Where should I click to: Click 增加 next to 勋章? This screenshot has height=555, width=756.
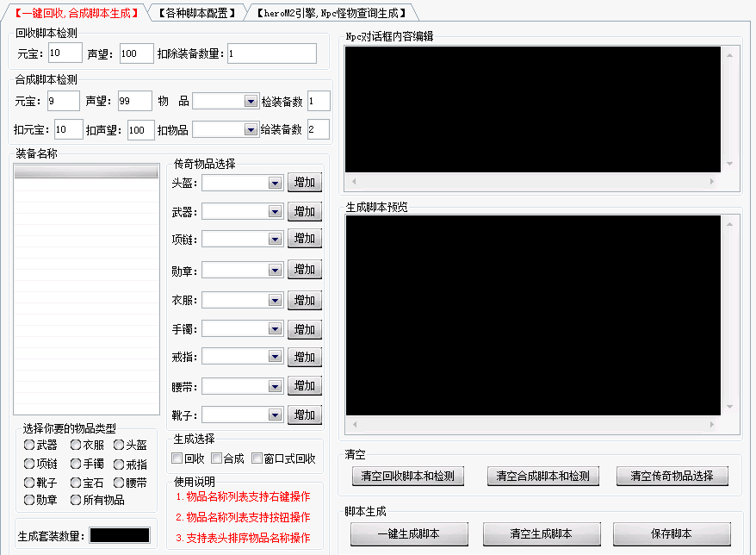[305, 269]
